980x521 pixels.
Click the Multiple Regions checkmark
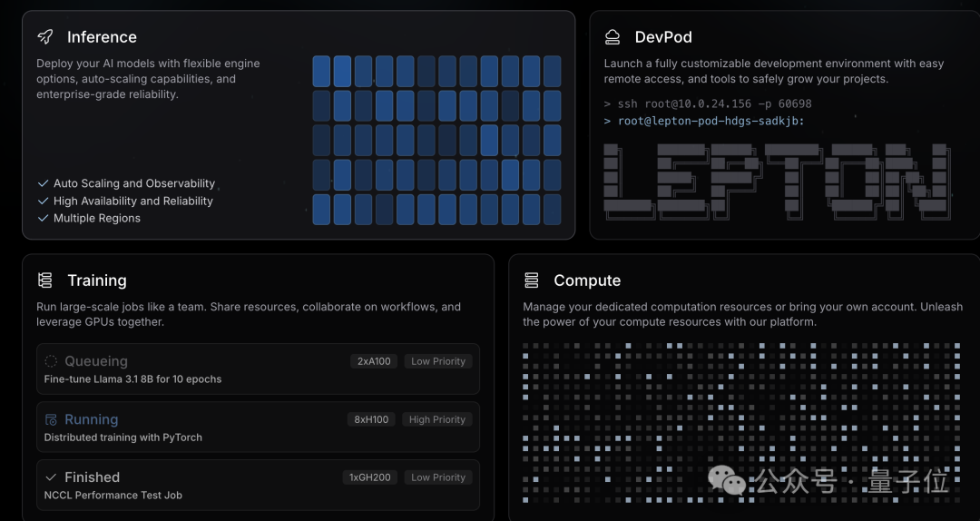pos(43,218)
